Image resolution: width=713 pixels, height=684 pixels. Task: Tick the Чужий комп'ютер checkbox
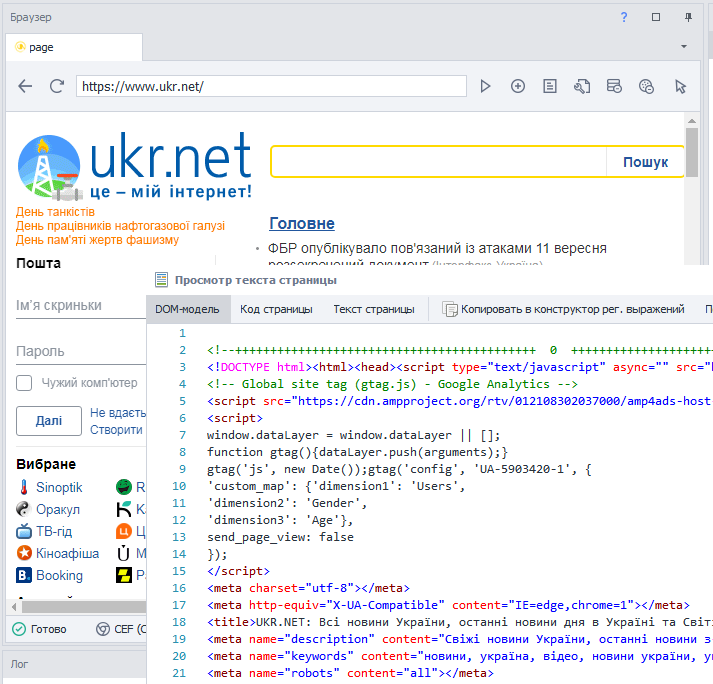pyautogui.click(x=24, y=383)
